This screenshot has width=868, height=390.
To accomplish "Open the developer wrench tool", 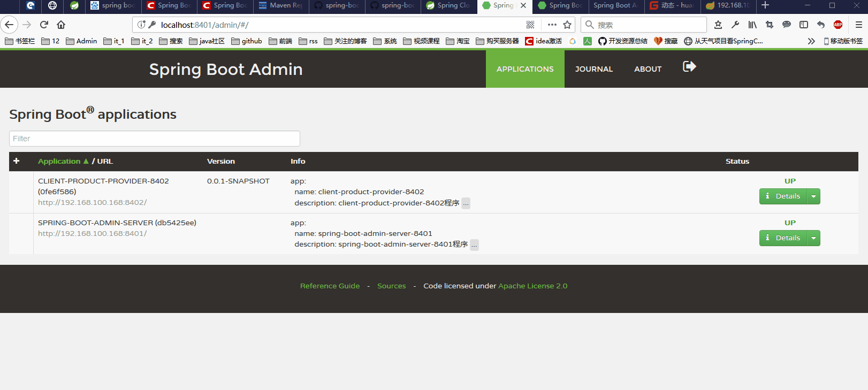I will coord(735,25).
